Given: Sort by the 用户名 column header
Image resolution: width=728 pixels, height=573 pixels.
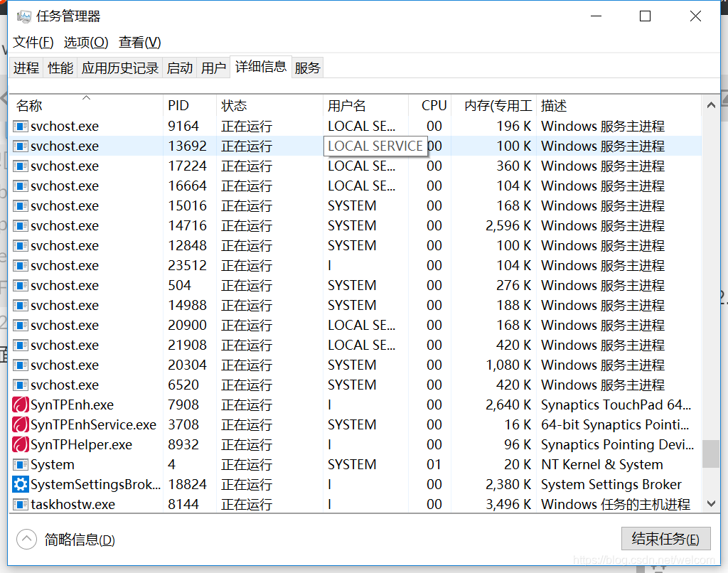Looking at the screenshot, I should point(365,105).
